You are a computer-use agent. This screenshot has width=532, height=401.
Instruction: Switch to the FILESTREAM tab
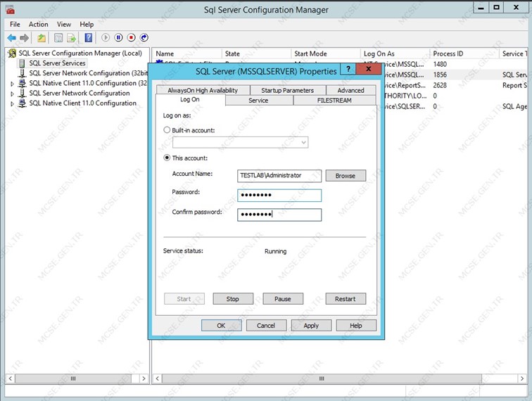tap(334, 101)
